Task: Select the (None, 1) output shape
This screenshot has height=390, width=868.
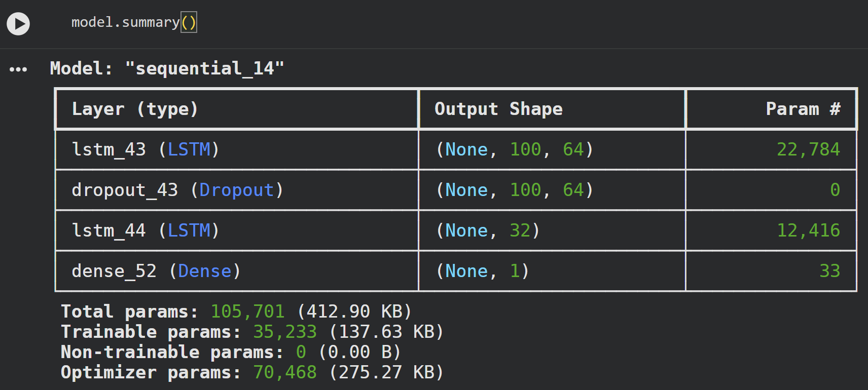Action: [482, 271]
